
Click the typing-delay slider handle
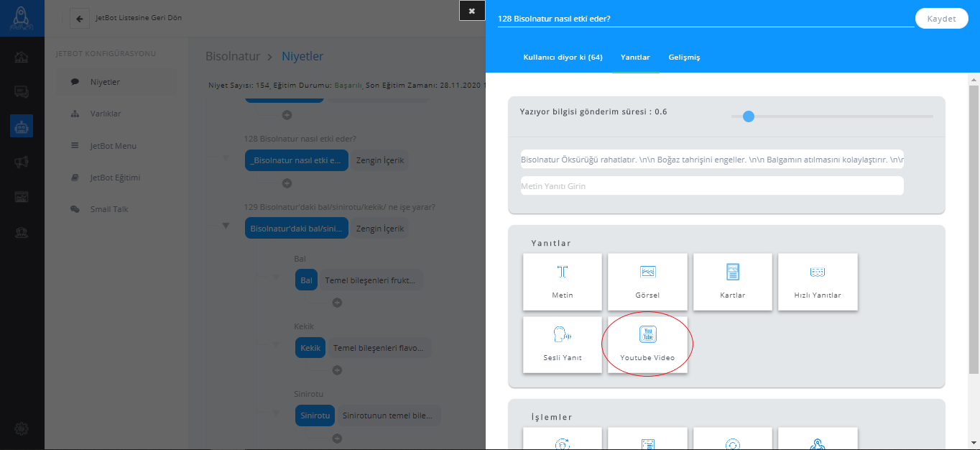[748, 116]
